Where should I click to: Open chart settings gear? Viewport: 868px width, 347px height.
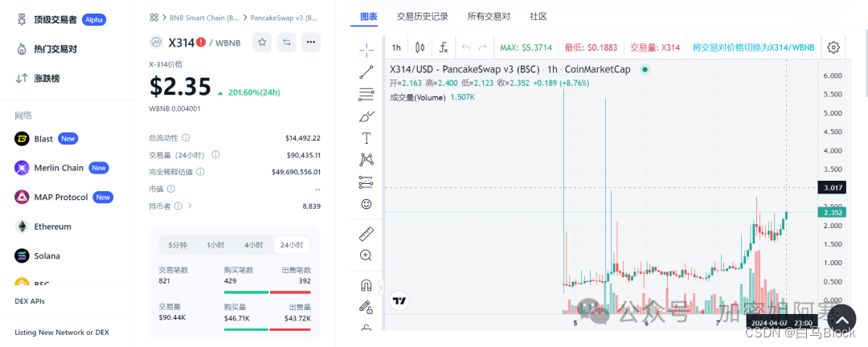[x=833, y=47]
